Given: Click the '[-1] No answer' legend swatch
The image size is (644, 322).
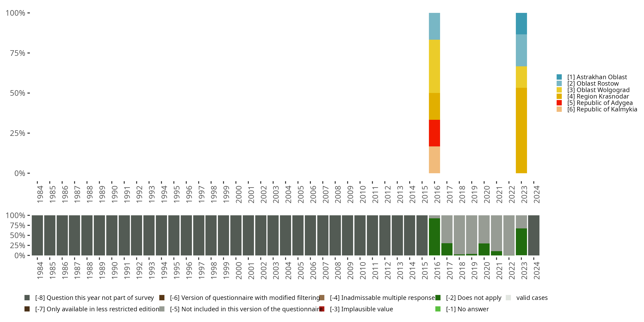Looking at the screenshot, I should [438, 309].
